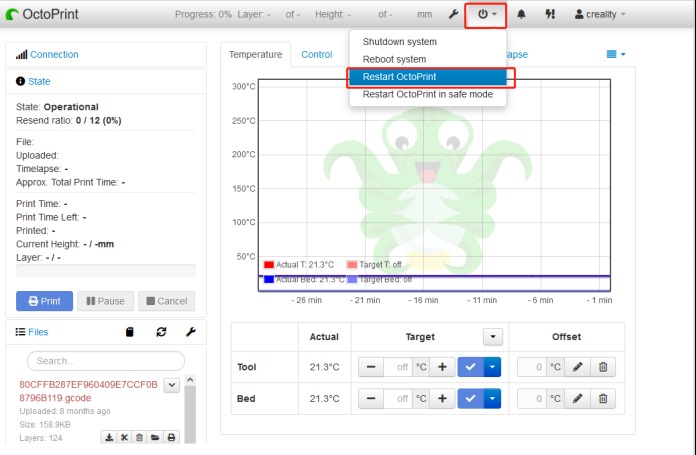Expand the gcode file details chevron
This screenshot has height=455, width=696.
172,385
